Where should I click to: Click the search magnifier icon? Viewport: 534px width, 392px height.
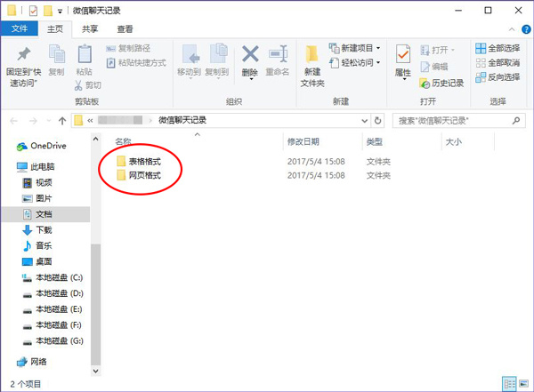516,121
